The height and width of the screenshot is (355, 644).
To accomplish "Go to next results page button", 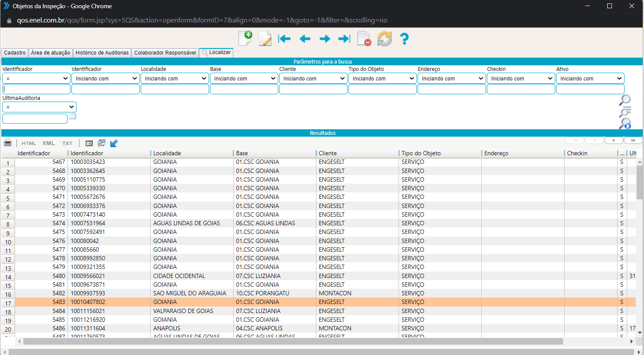I will tap(614, 140).
